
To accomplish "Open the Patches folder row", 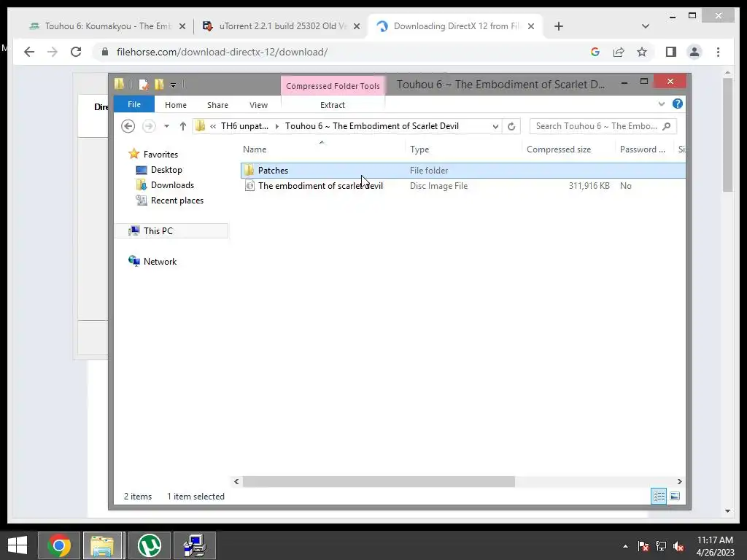I will click(x=463, y=171).
